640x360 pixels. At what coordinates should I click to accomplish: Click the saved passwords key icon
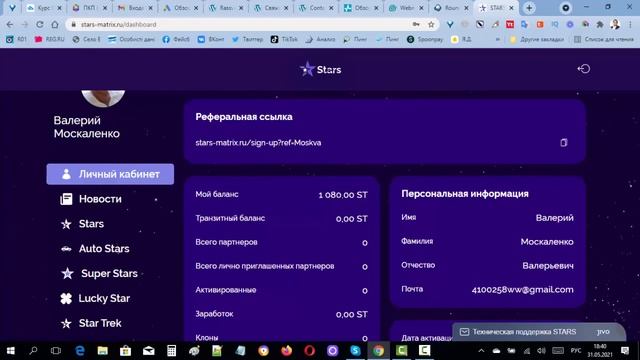pyautogui.click(x=416, y=24)
